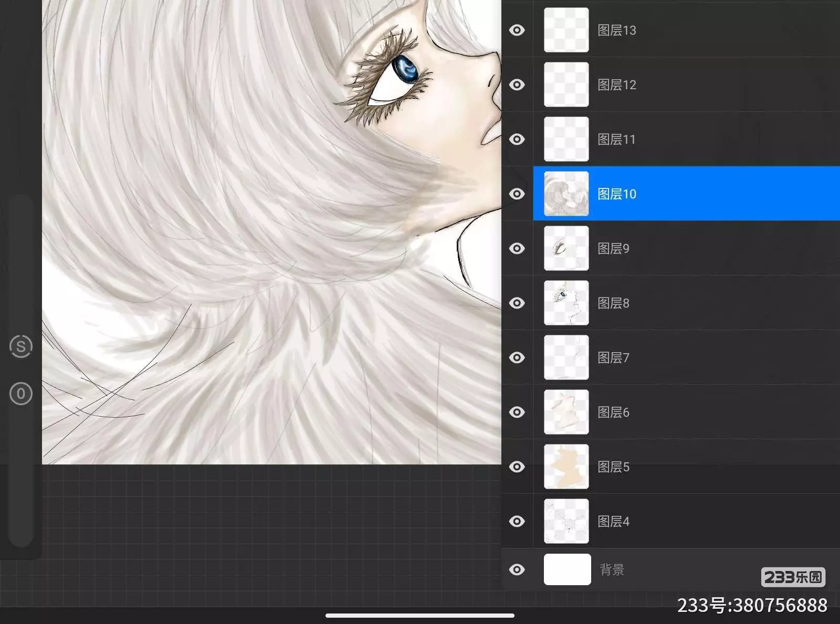Screen dimensions: 840x624
Task: Toggle the eye icon for 图层9
Action: 517,249
